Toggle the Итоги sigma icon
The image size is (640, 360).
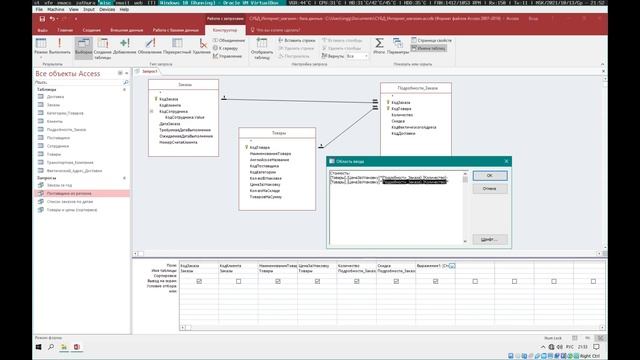[x=379, y=43]
